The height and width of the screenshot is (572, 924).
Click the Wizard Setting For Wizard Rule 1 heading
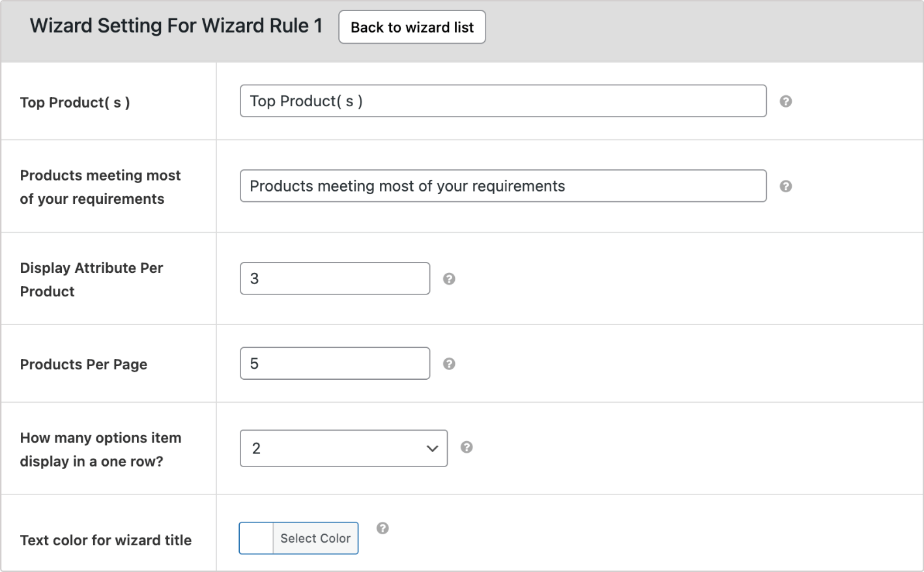(x=176, y=25)
